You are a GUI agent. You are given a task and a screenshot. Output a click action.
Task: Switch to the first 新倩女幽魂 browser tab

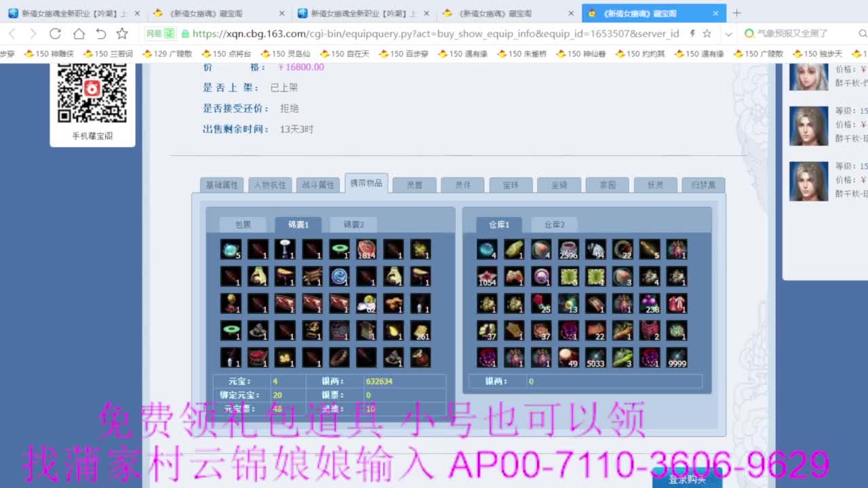(x=68, y=12)
